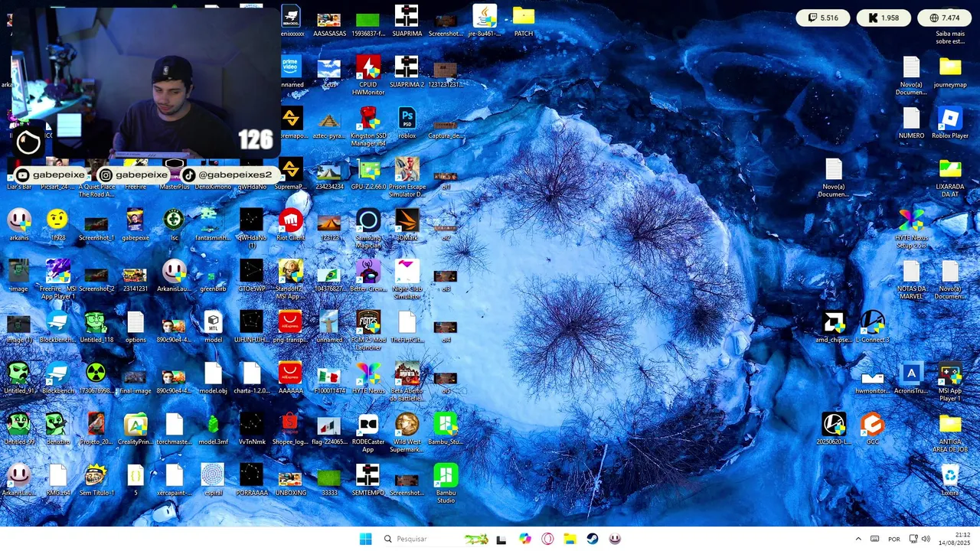Open the roblox PSD file icon
980x551 pixels.
tap(407, 122)
